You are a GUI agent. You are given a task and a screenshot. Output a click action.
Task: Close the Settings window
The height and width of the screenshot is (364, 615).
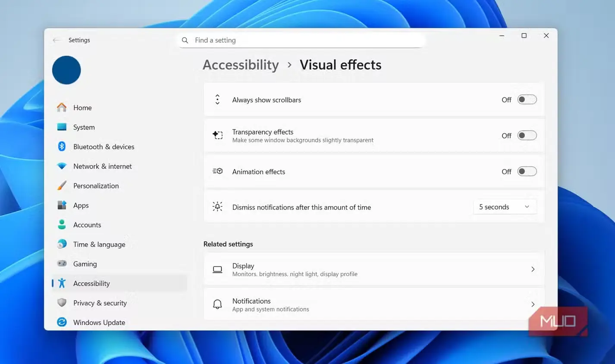[546, 36]
